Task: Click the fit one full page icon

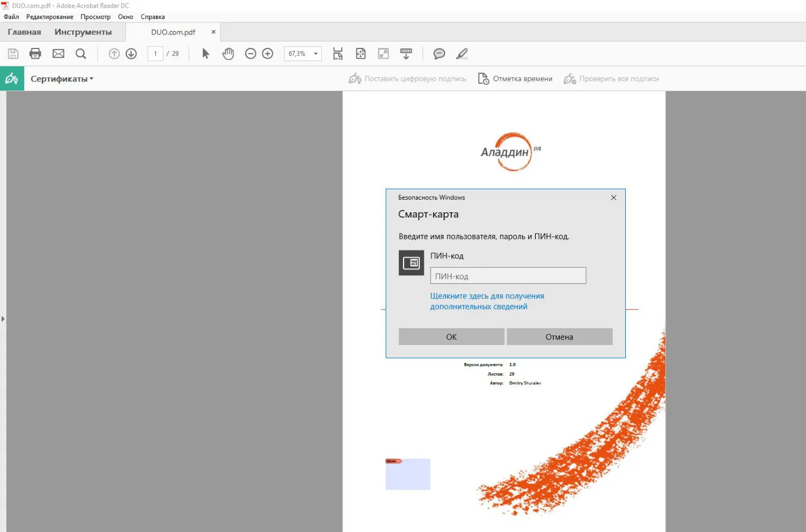Action: click(x=361, y=54)
